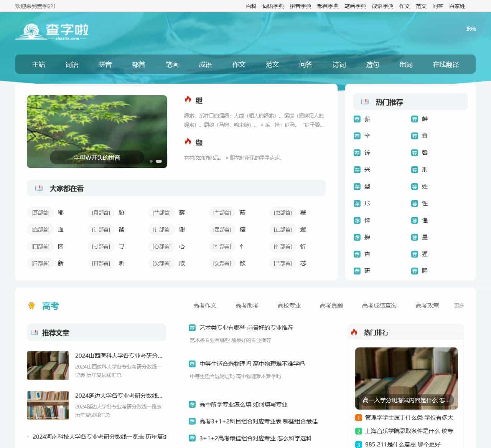Open the [耳部首] radical tag
This screenshot has height=448, width=491.
(x=40, y=213)
